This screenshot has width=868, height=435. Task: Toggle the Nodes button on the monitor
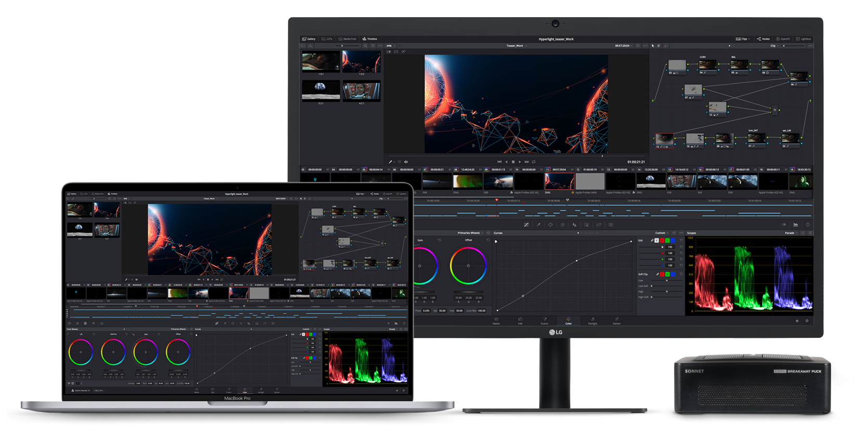[763, 39]
